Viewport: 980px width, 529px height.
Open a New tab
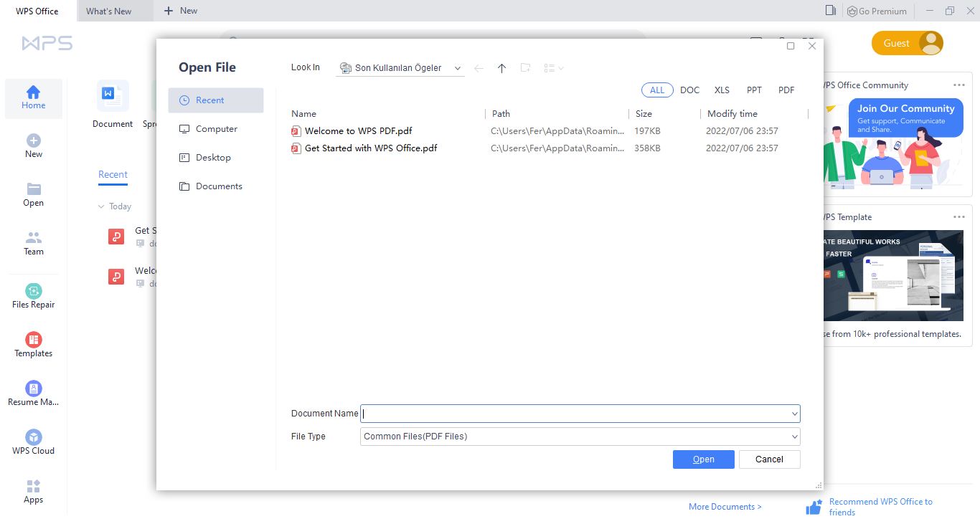pos(181,11)
